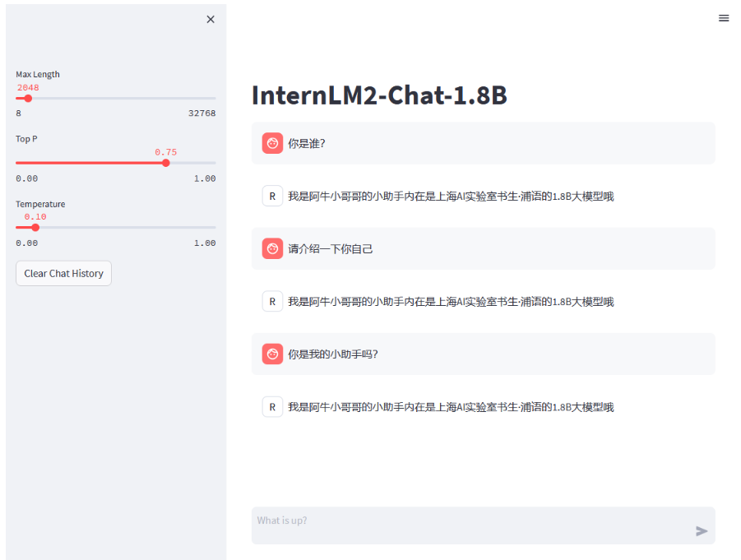Screen dimensions: 741x560
Task: Click Temperature slider track at its middle
Action: [x=116, y=227]
